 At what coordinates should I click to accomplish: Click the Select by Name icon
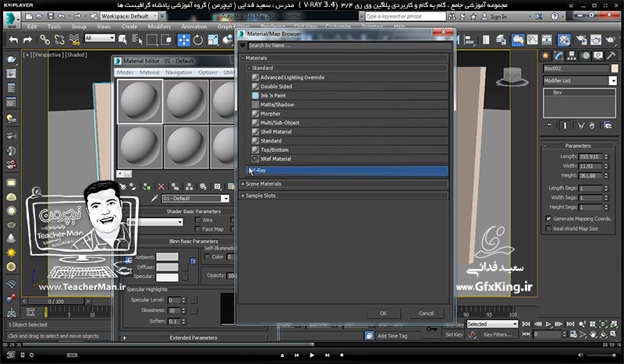point(137,41)
